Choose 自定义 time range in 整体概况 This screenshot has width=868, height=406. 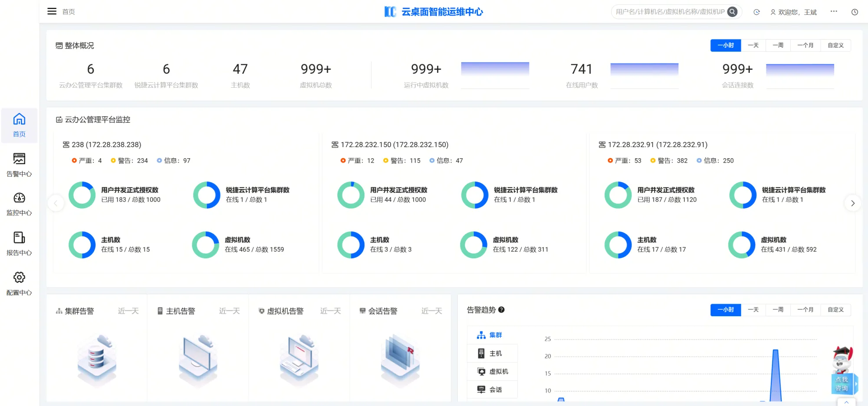pyautogui.click(x=835, y=46)
